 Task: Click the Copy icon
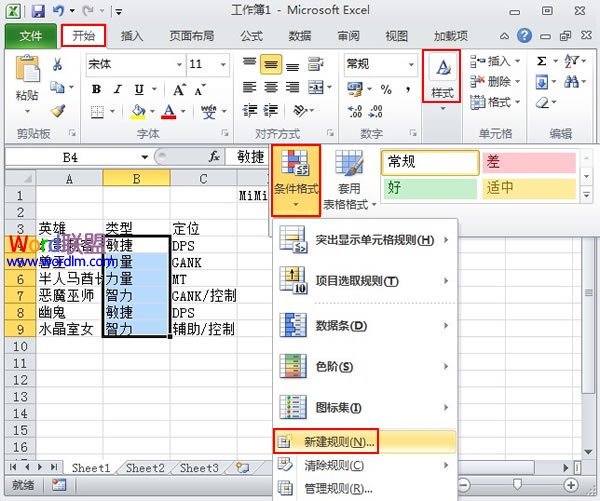57,88
